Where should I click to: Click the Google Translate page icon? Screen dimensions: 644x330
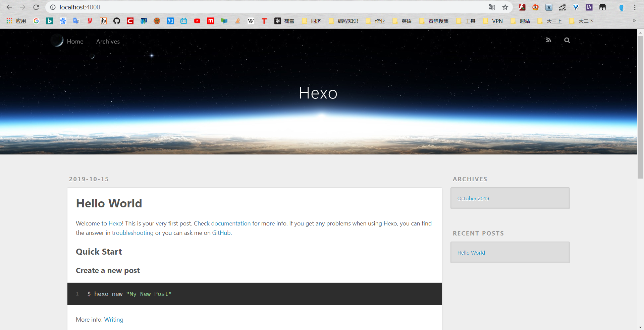[x=492, y=7]
